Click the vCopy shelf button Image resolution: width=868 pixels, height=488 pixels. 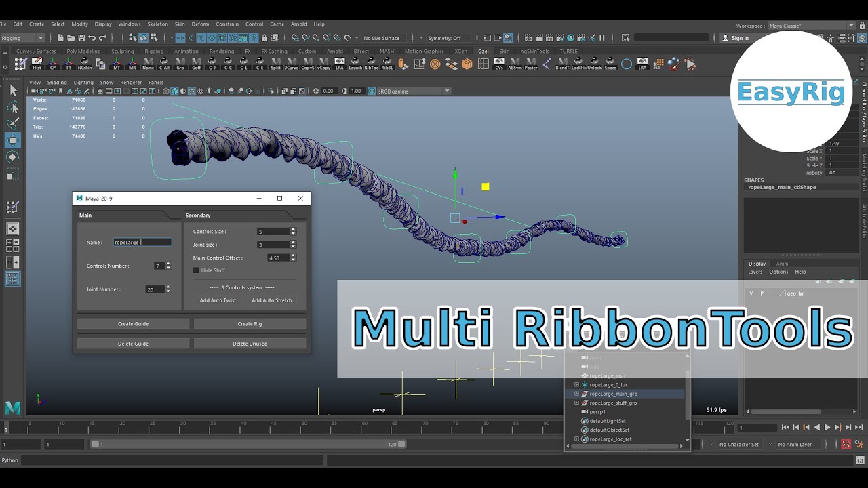point(323,64)
